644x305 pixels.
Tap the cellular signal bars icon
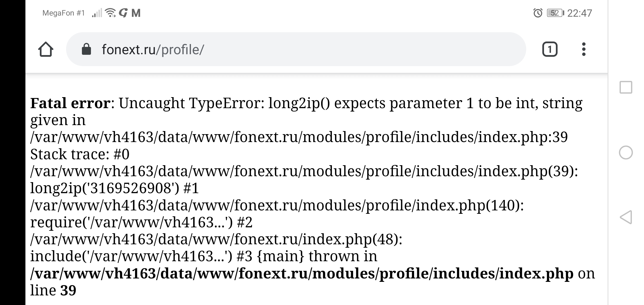(97, 13)
